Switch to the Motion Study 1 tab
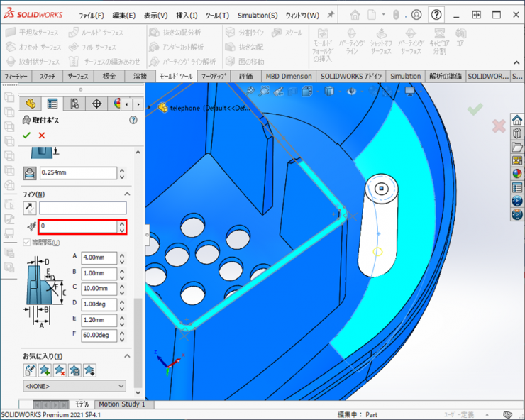Image resolution: width=525 pixels, height=420 pixels. pos(121,404)
